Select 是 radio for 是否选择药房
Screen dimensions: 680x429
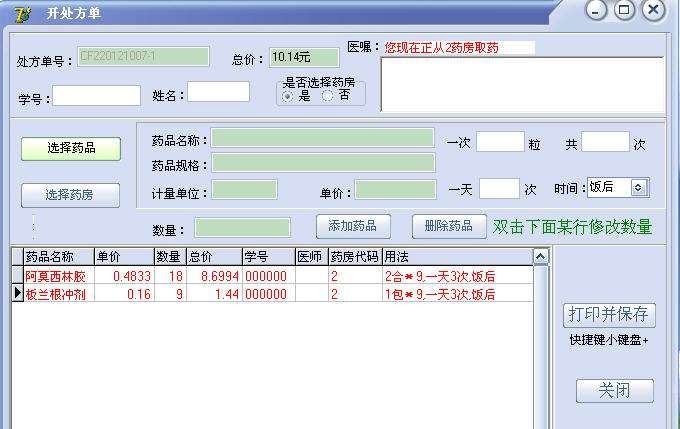click(x=287, y=96)
